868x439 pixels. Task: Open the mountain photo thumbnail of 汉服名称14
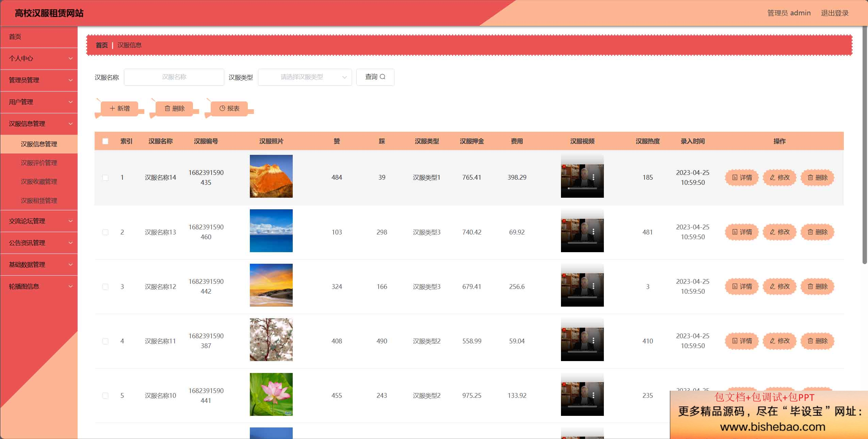[x=271, y=176]
